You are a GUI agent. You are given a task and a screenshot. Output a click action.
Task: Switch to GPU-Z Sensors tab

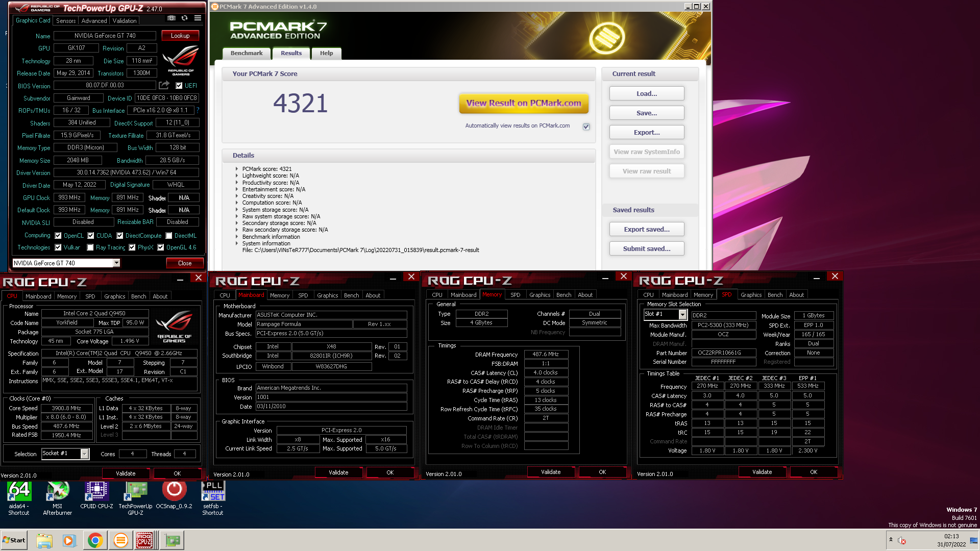66,21
